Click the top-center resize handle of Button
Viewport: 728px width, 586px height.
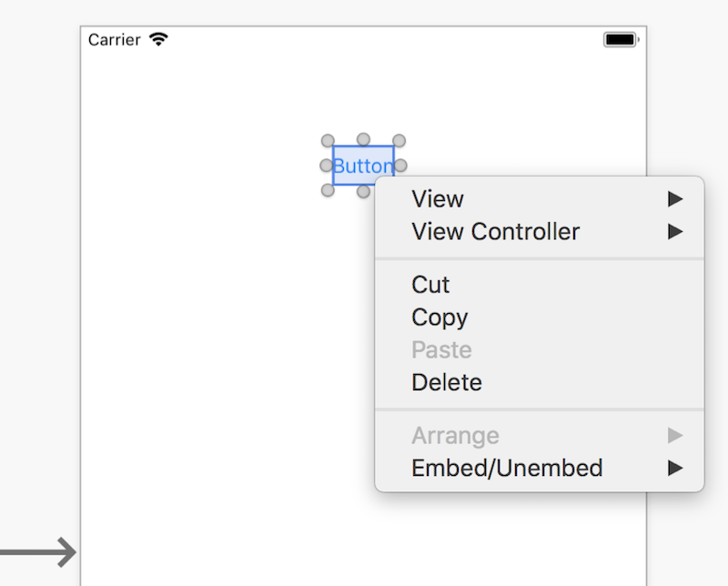(x=363, y=139)
